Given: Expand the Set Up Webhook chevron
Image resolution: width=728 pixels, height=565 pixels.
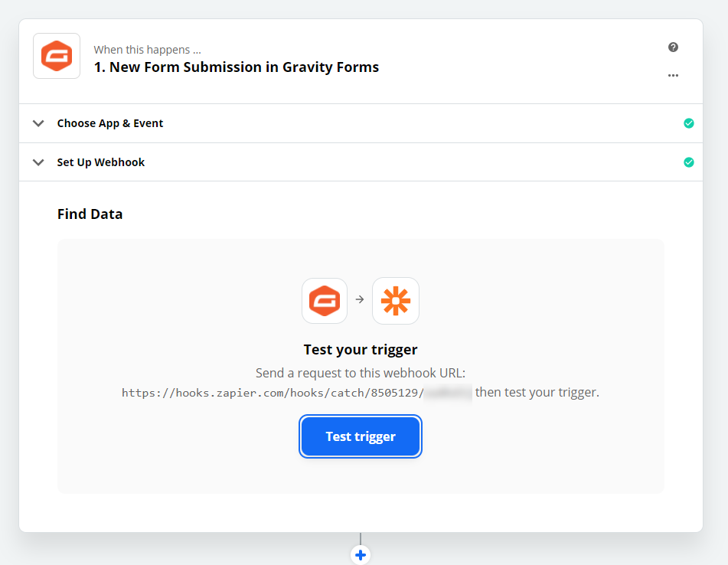Looking at the screenshot, I should click(x=38, y=162).
